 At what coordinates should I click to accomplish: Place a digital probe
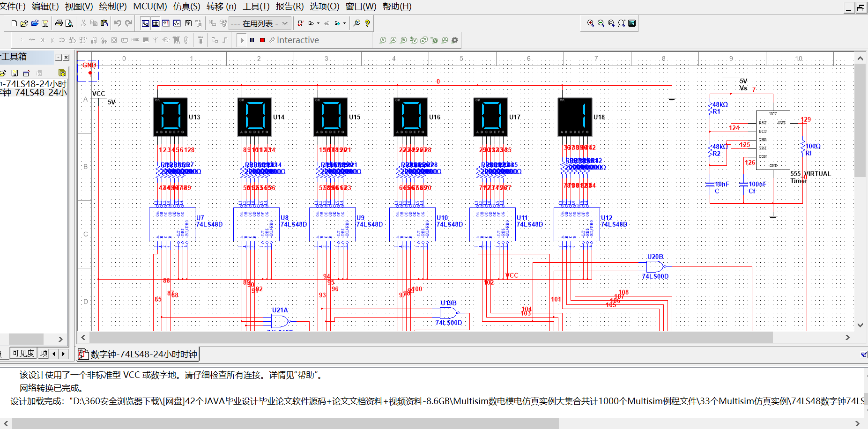(445, 40)
